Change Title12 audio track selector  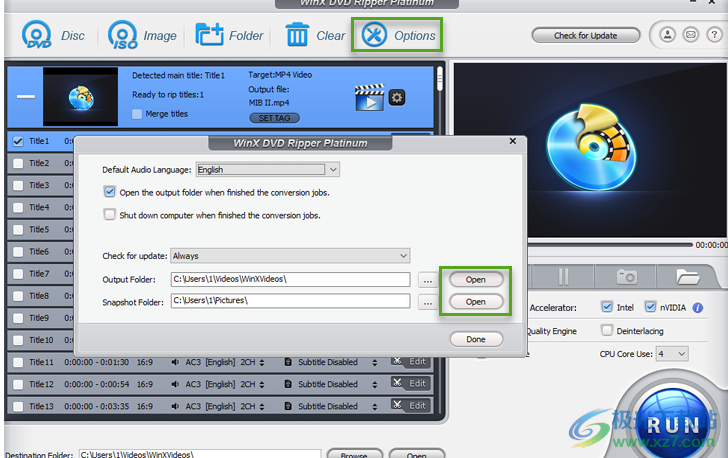[x=262, y=385]
